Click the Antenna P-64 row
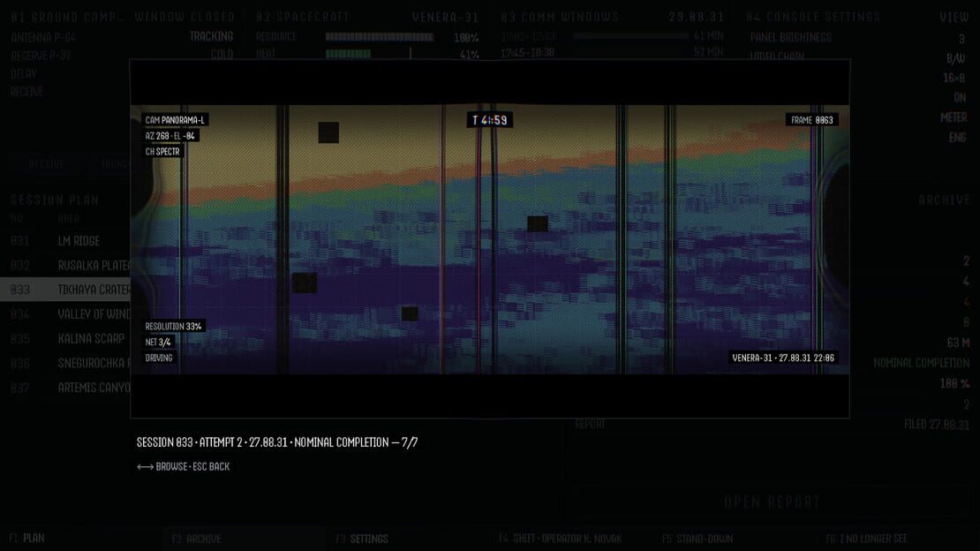The image size is (980, 551). 122,37
